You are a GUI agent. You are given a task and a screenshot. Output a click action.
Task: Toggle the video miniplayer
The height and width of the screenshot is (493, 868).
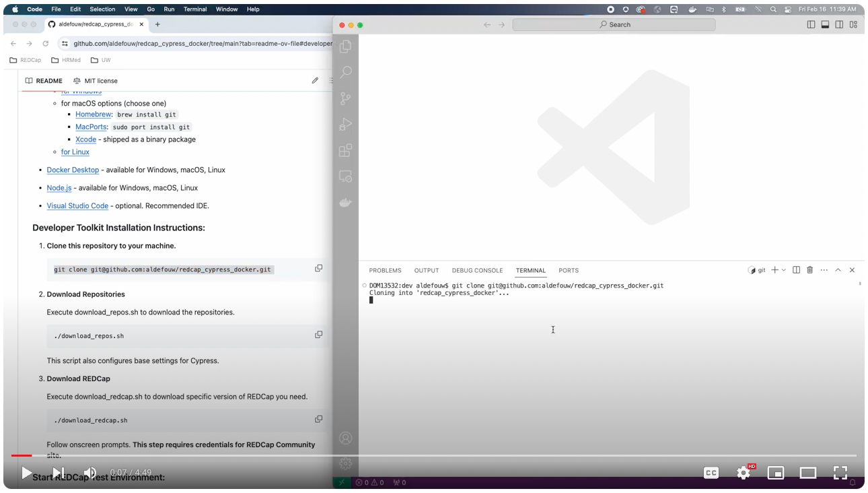(776, 473)
